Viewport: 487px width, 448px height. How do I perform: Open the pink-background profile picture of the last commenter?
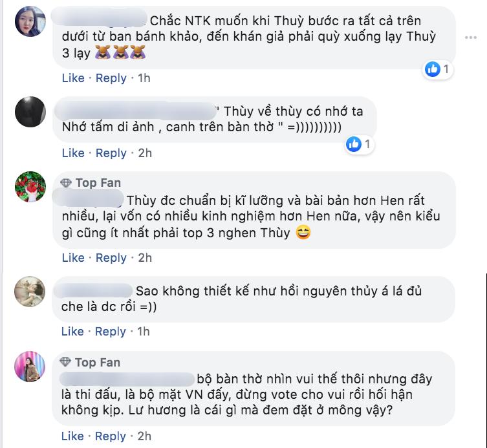[30, 367]
